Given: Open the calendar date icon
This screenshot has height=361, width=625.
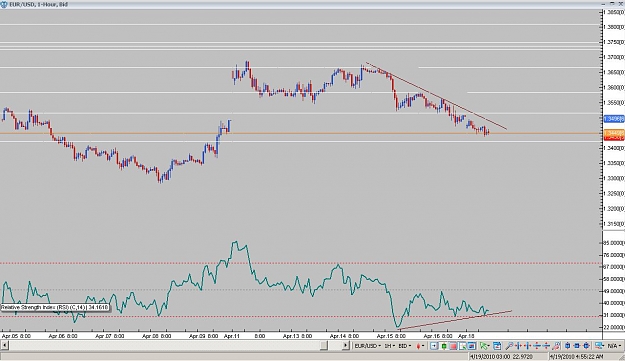Looking at the screenshot, I should coord(497,346).
